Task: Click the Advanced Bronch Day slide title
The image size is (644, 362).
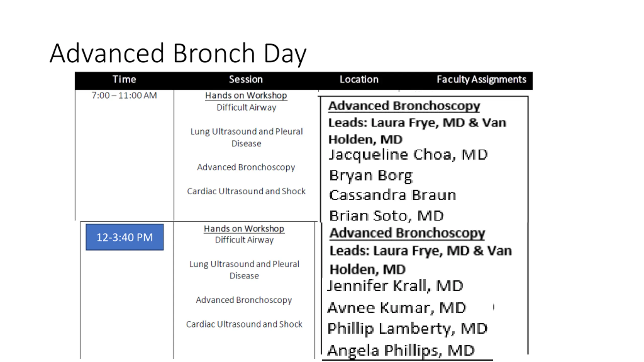Action: click(x=178, y=53)
